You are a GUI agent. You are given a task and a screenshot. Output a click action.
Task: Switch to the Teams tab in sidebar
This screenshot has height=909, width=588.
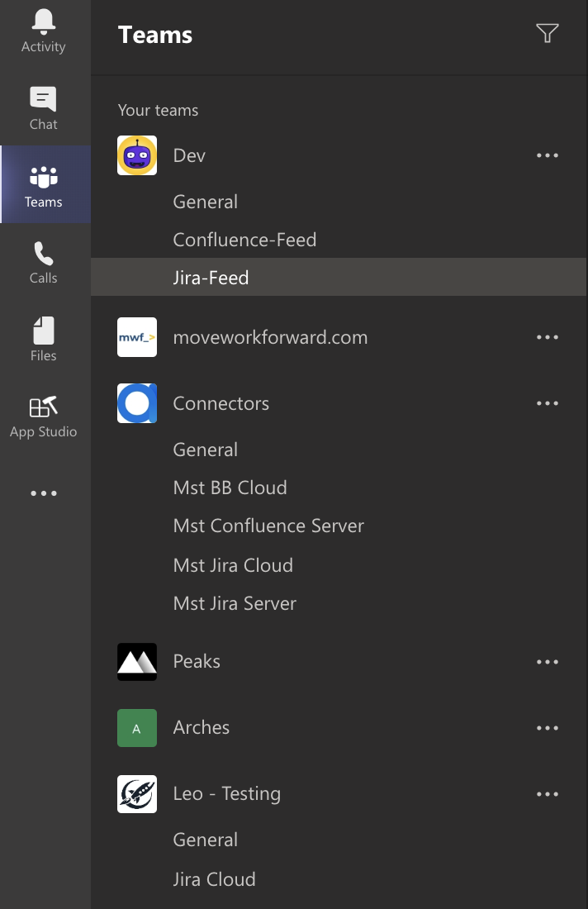(x=43, y=185)
